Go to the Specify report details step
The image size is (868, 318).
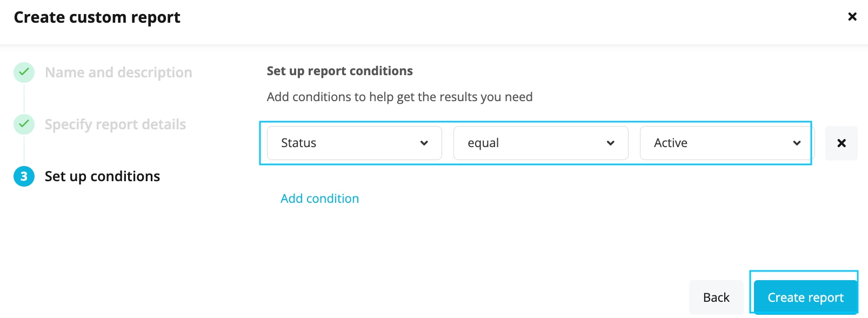pyautogui.click(x=115, y=124)
